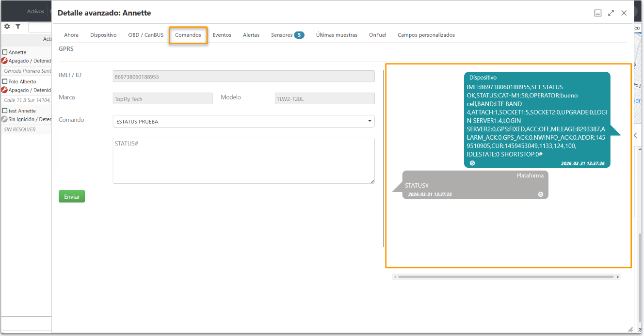Click the red key icon under Annette
The image size is (644, 336).
[x=4, y=61]
